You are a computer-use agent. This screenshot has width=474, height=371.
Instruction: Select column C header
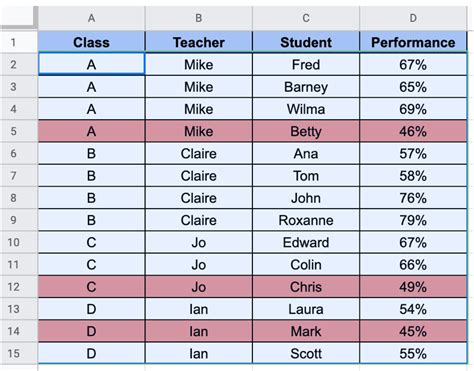[306, 18]
